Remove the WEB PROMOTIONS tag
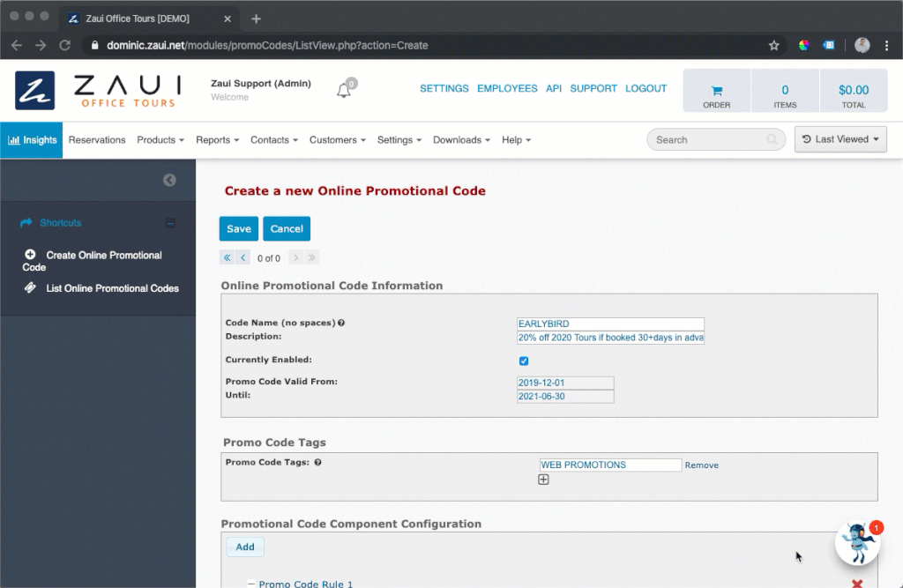 pyautogui.click(x=702, y=465)
